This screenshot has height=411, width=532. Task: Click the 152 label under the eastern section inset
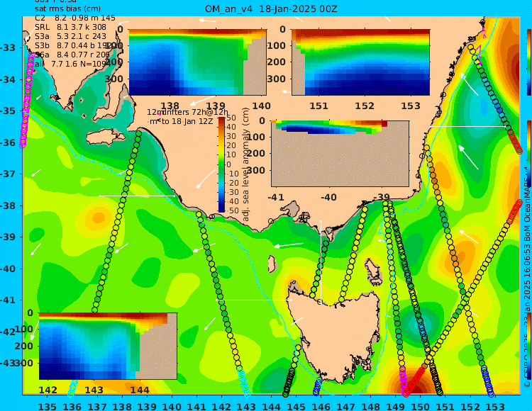[x=365, y=106]
